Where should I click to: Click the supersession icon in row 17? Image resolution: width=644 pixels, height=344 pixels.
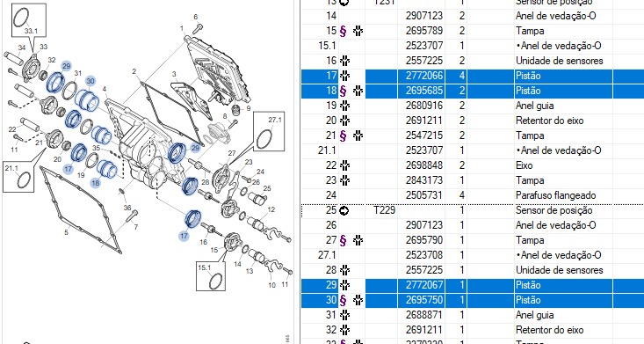click(x=345, y=76)
